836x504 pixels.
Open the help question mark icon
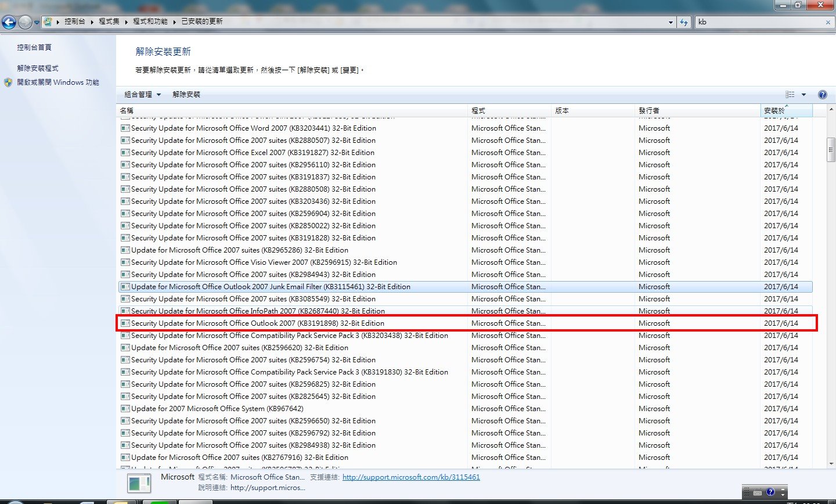click(822, 95)
